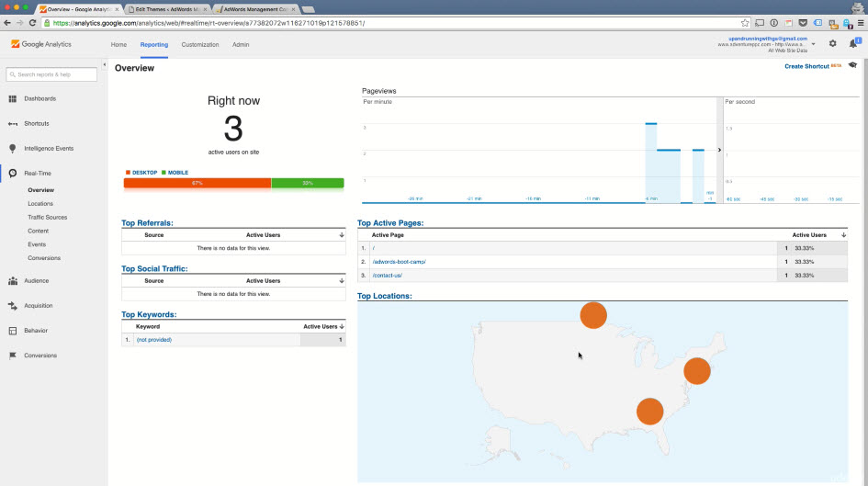Image resolution: width=868 pixels, height=486 pixels.
Task: Click the orange desktop percentage bar
Action: [197, 183]
